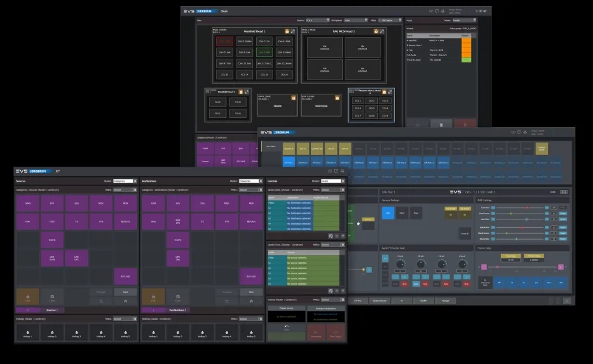The height and width of the screenshot is (364, 593).
Task: Toggle red Mute button under last audio channel
Action: click(467, 284)
